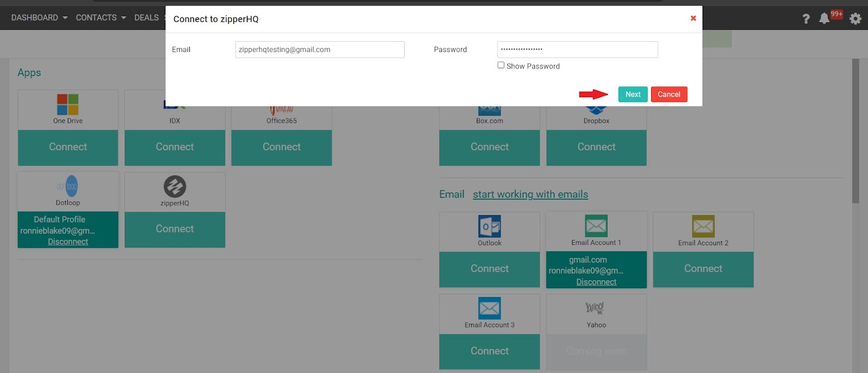This screenshot has height=373, width=868.
Task: Expand the Contacts dropdown menu
Action: click(100, 17)
